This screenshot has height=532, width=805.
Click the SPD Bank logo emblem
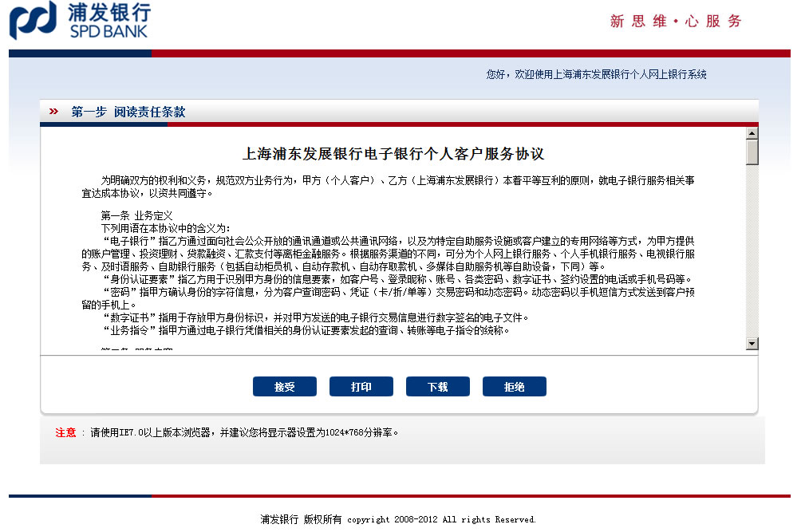point(33,20)
